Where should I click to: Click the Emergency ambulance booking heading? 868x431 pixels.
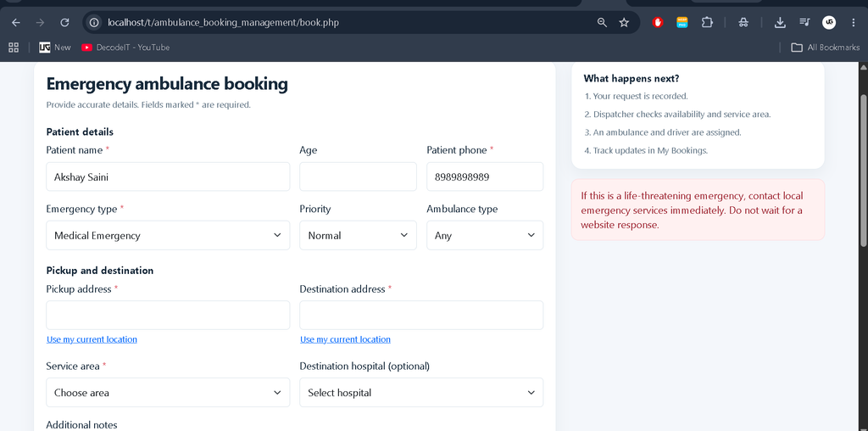pos(167,84)
